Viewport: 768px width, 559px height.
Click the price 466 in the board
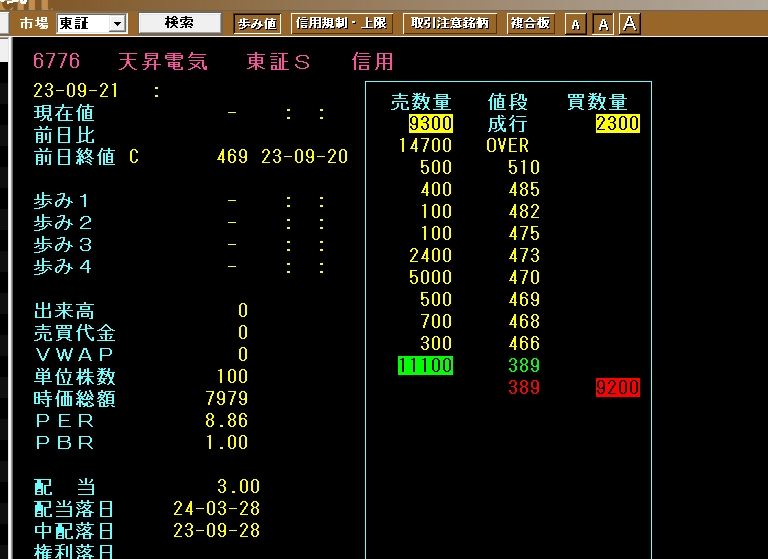[x=524, y=343]
